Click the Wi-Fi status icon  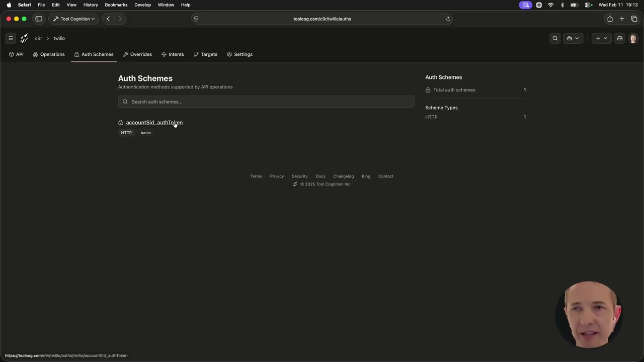tap(550, 5)
